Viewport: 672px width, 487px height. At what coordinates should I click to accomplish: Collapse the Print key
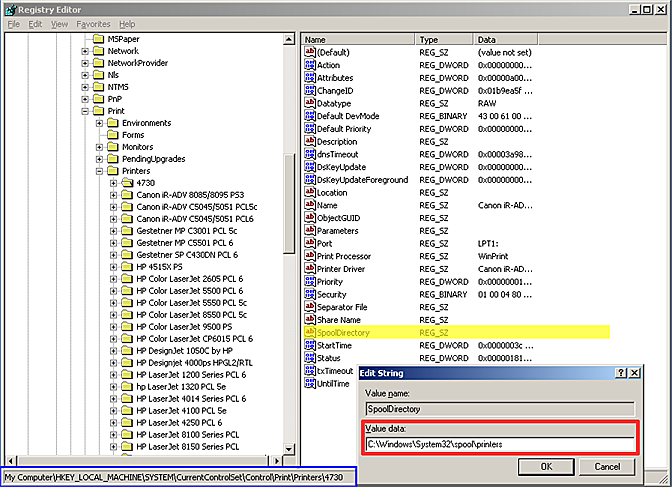(x=85, y=111)
